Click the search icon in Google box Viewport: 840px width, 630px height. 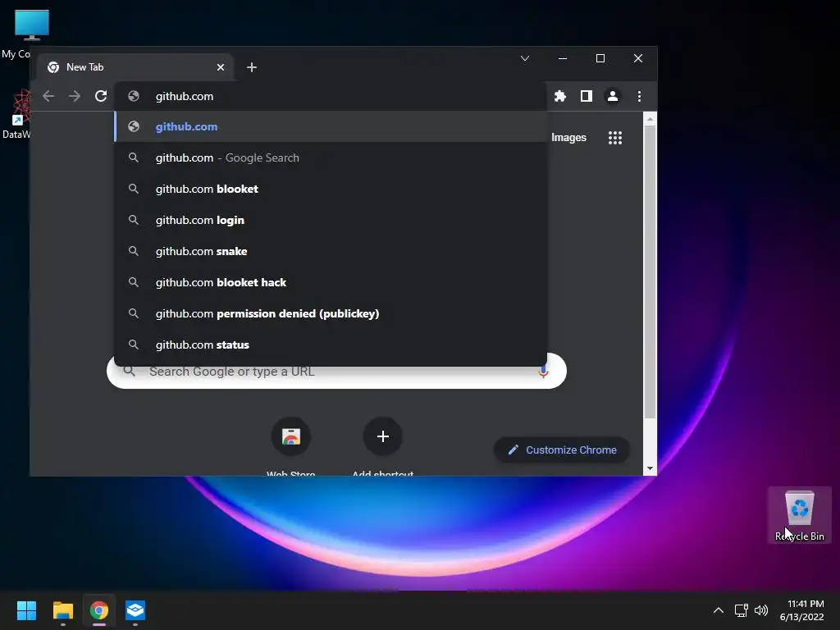click(129, 371)
